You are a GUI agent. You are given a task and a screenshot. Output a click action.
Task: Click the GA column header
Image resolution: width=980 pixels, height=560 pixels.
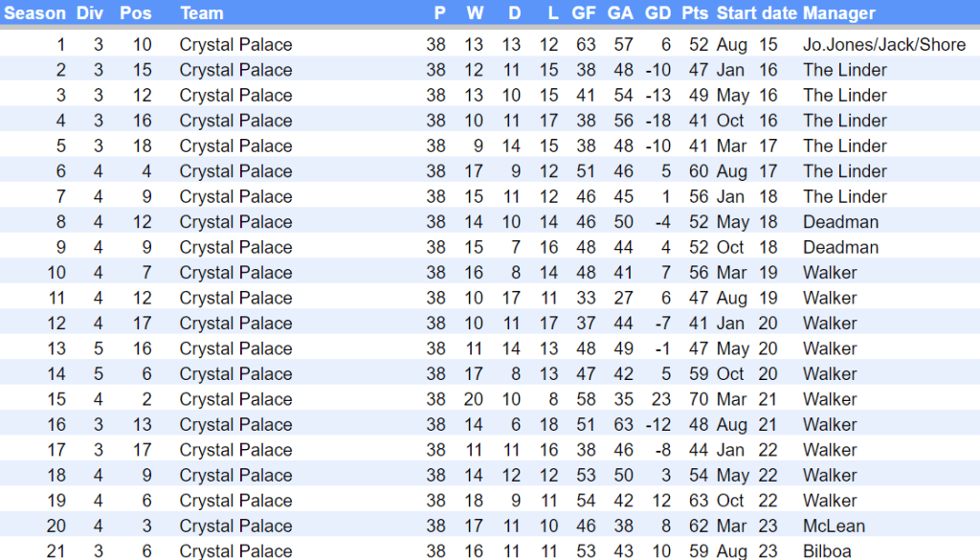620,13
